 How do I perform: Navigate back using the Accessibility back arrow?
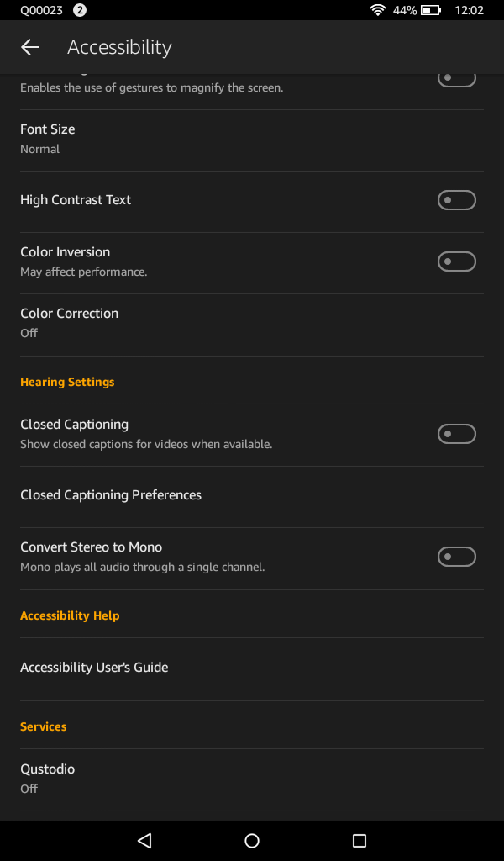pyautogui.click(x=29, y=47)
